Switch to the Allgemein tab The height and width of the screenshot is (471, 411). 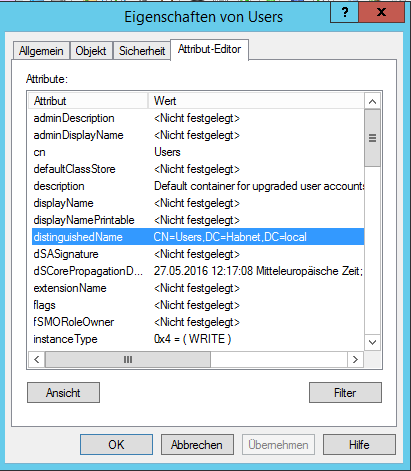click(41, 51)
